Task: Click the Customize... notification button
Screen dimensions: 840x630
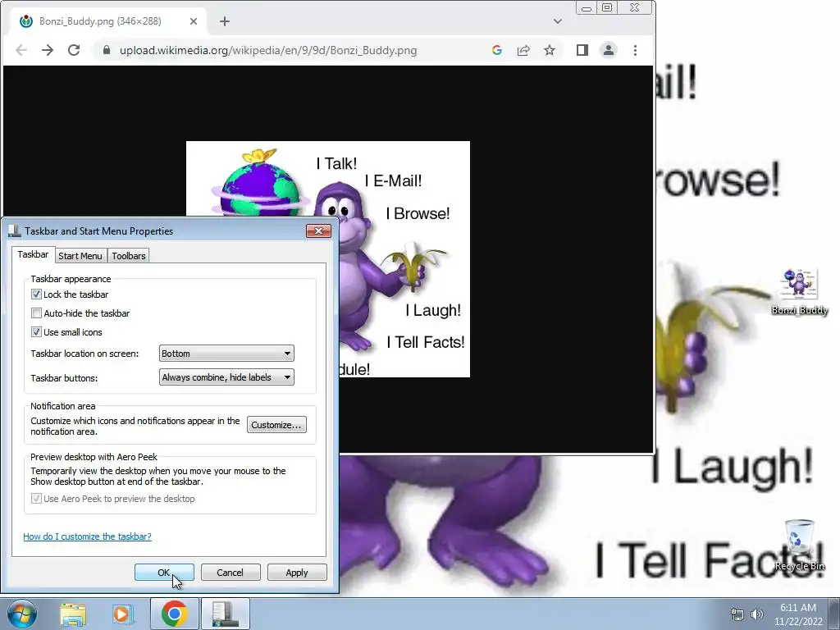Action: (x=276, y=425)
